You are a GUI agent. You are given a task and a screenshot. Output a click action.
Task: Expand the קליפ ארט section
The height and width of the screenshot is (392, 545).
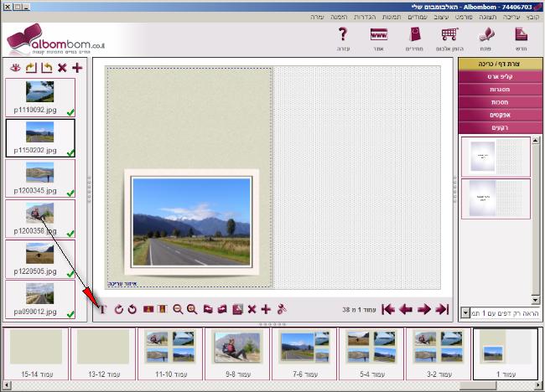tap(500, 76)
